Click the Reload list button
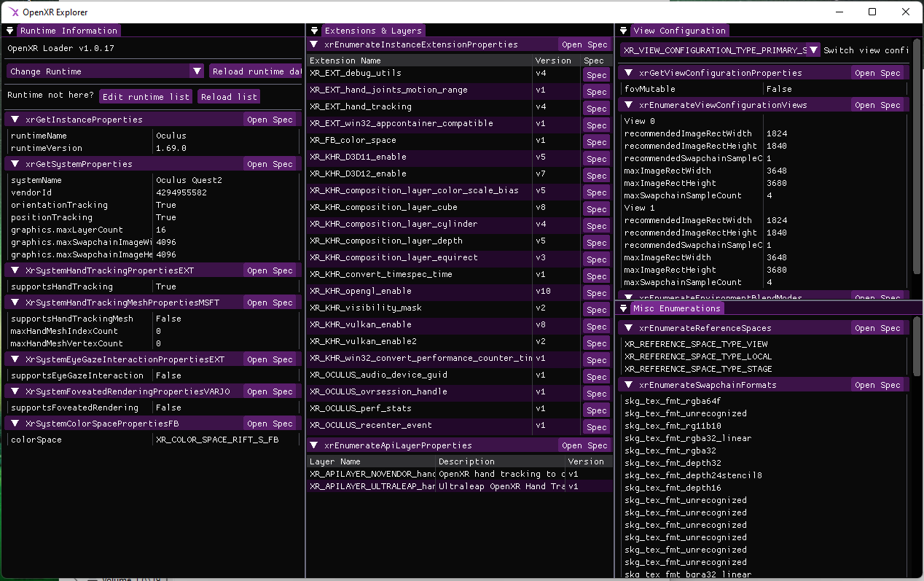Viewport: 924px width, 581px height. click(229, 97)
